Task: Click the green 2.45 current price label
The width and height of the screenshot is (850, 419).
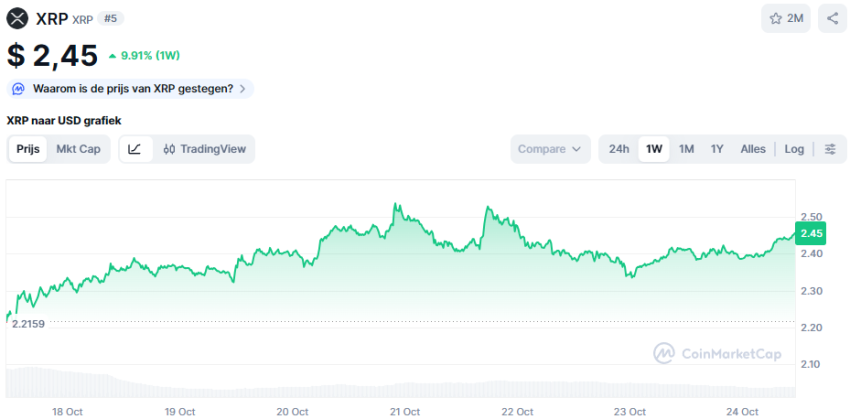Action: click(812, 233)
